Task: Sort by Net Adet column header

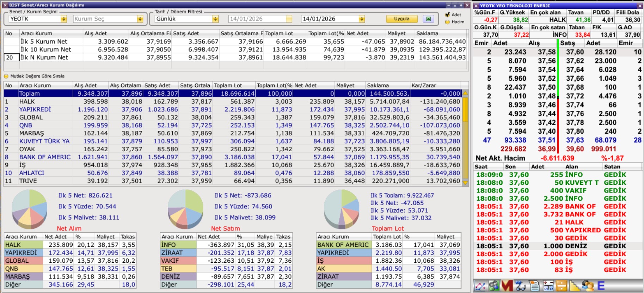Action: pos(314,85)
